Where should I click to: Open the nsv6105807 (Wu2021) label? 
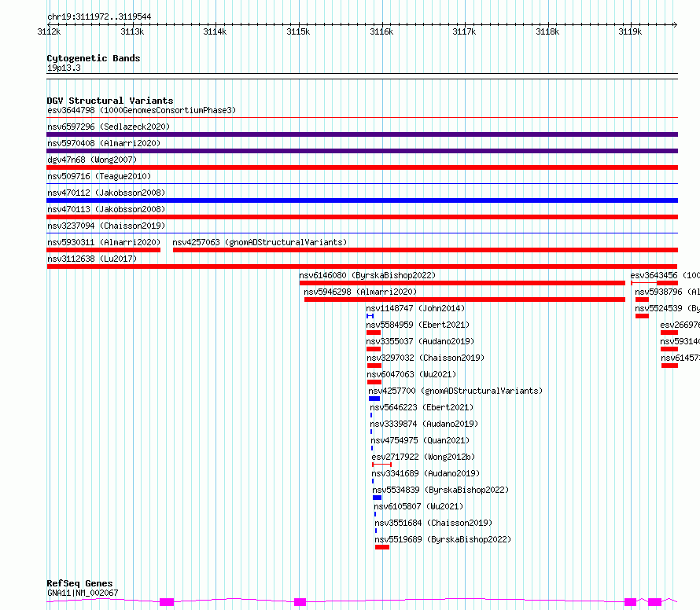(418, 506)
